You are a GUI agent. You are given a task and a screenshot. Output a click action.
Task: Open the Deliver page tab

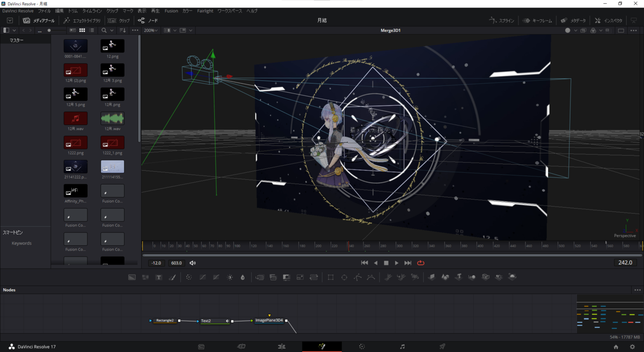coord(443,347)
